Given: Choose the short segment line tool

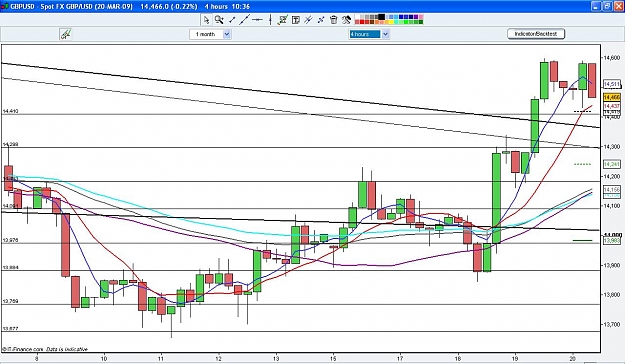Looking at the screenshot, I should pyautogui.click(x=232, y=20).
